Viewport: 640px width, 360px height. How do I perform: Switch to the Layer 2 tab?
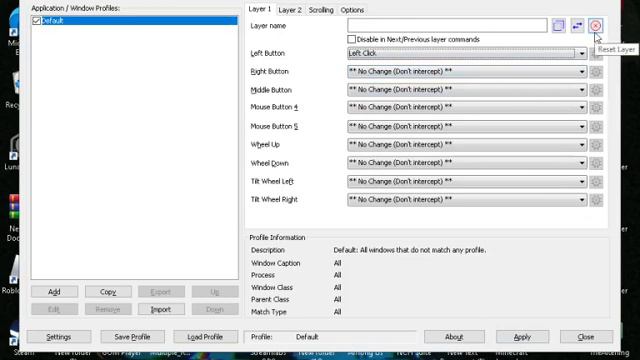click(290, 10)
